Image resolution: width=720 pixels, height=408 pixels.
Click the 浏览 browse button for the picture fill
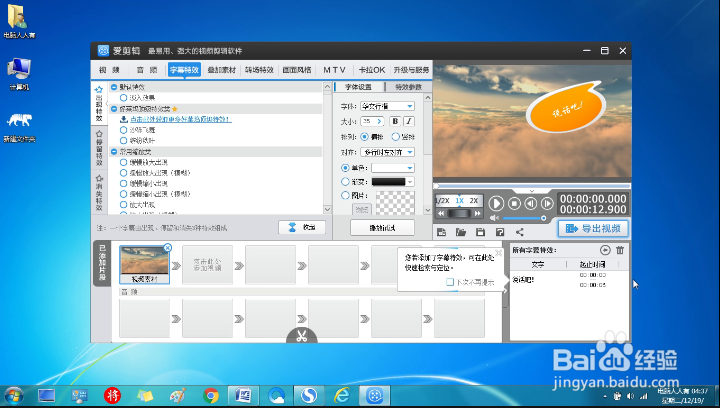(x=362, y=209)
